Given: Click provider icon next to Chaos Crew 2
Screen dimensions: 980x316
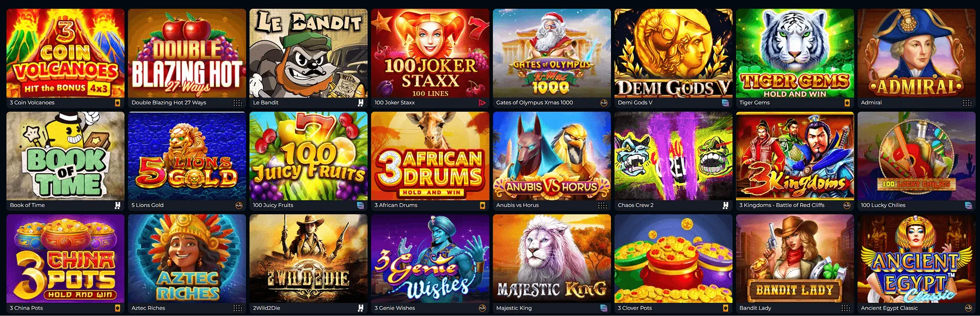Looking at the screenshot, I should pyautogui.click(x=725, y=205).
